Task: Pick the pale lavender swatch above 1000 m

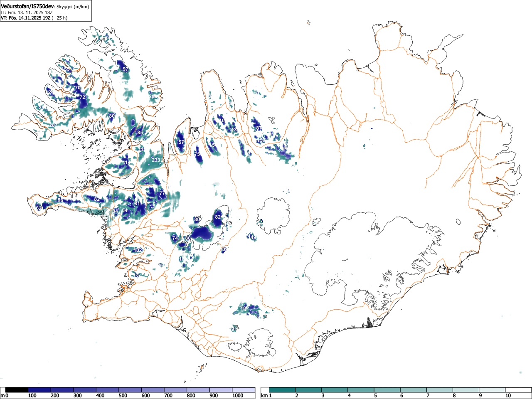Action: tap(244, 390)
